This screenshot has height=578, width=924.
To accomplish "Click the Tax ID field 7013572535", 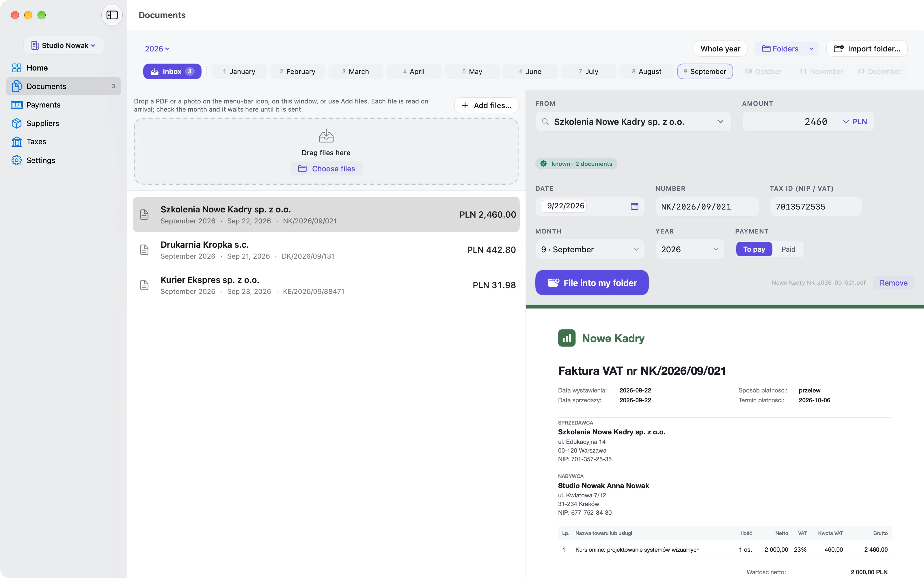I will tap(815, 206).
